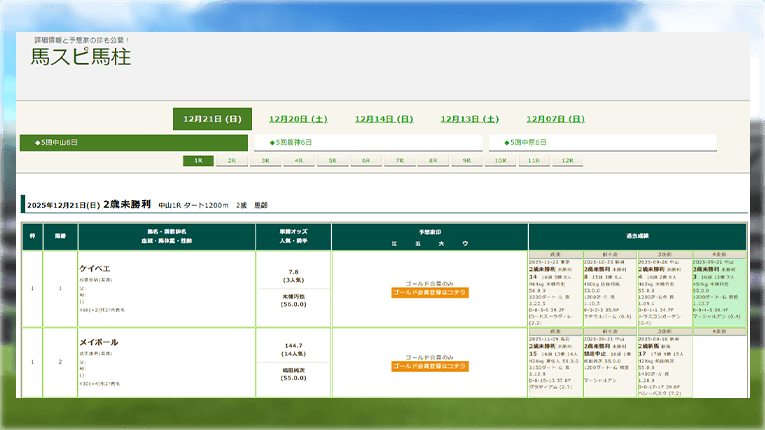Choose the 5回中山6日 venue

(135, 142)
